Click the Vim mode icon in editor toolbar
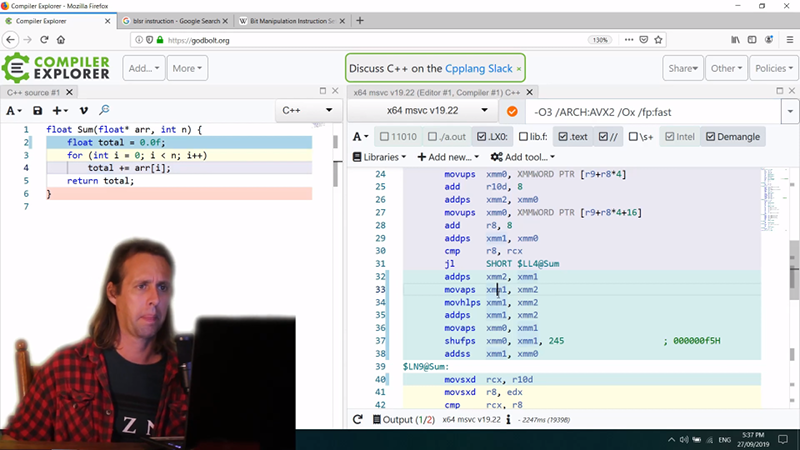 pyautogui.click(x=84, y=110)
